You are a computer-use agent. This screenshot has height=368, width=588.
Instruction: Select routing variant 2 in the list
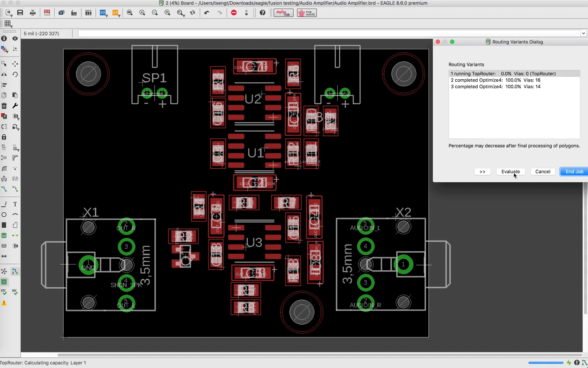click(495, 80)
